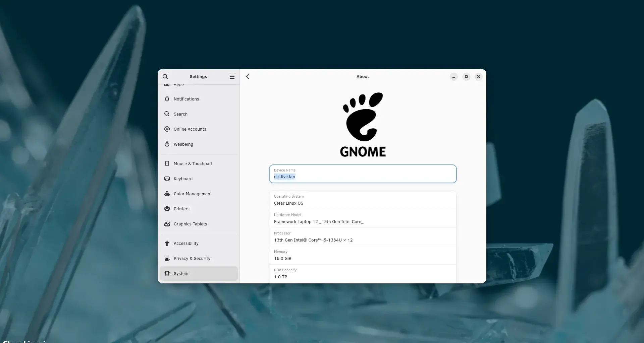
Task: Click the Accessibility figure icon
Action: click(x=167, y=243)
